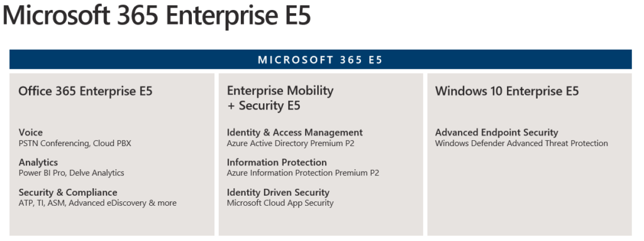Screen dimensions: 644x241
Task: Select the Identity Driven Security subheading
Action: point(278,193)
